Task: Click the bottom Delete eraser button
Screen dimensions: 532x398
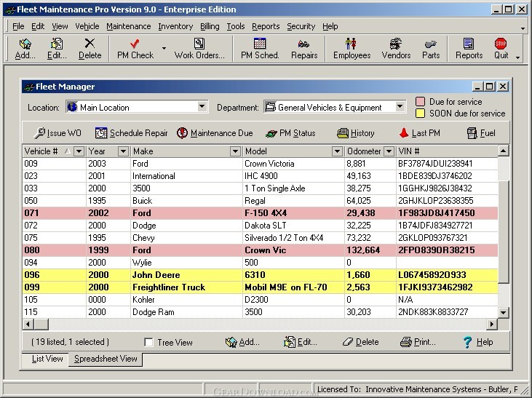Action: click(x=360, y=342)
